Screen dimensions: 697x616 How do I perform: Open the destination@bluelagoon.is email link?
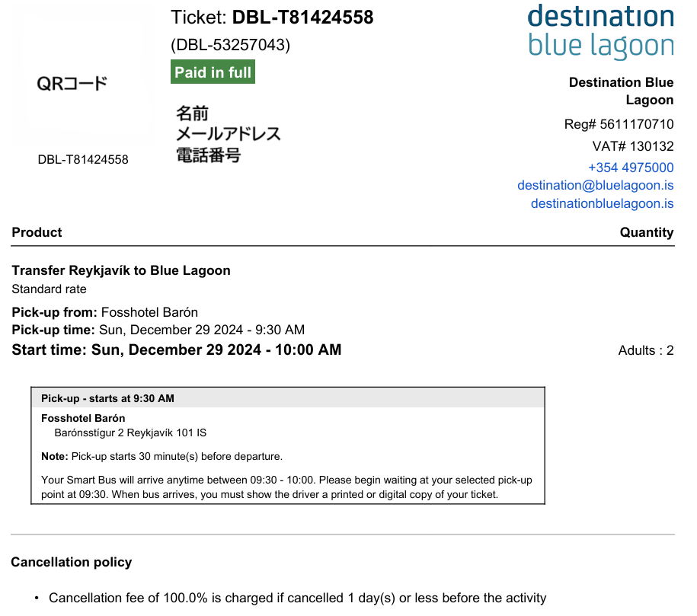(595, 185)
